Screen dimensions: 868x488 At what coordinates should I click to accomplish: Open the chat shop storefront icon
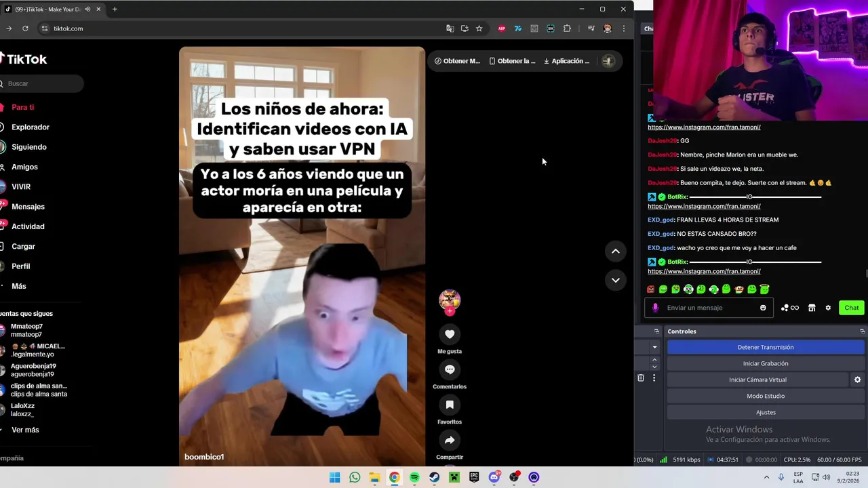(x=812, y=308)
